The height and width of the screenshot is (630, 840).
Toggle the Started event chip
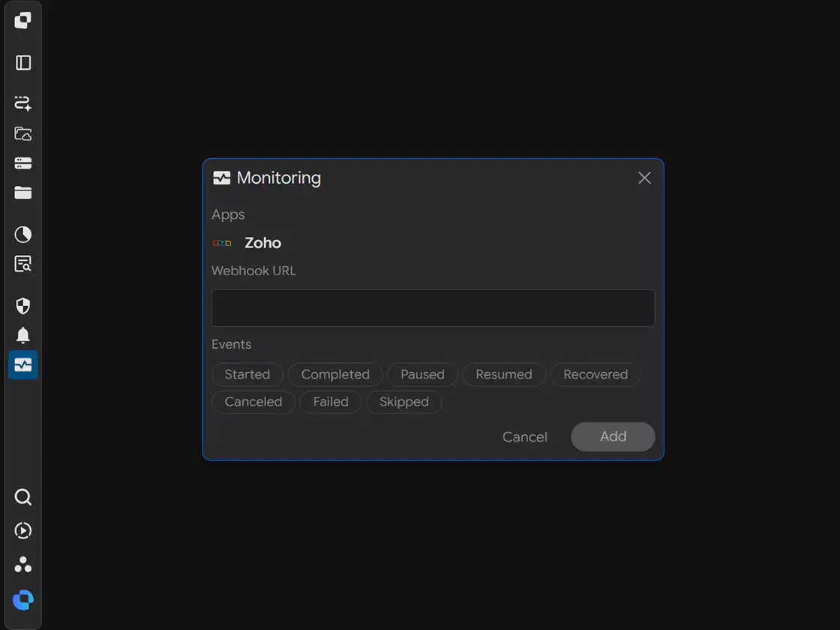click(x=247, y=374)
